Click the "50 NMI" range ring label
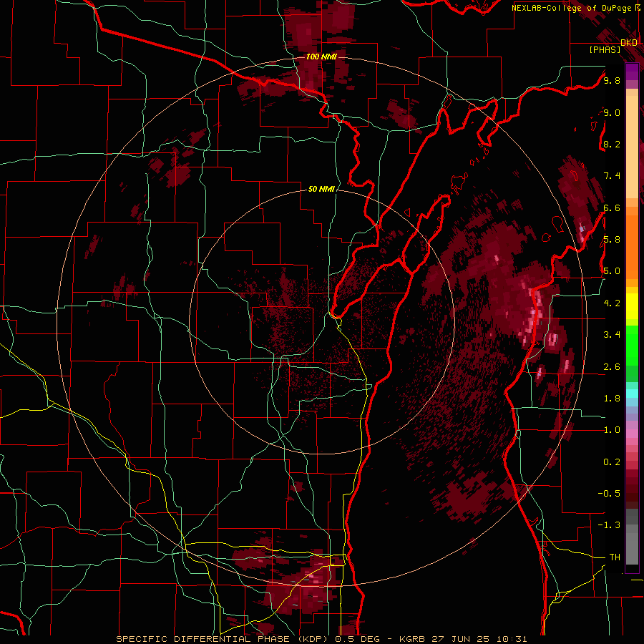The height and width of the screenshot is (644, 644). click(x=321, y=189)
